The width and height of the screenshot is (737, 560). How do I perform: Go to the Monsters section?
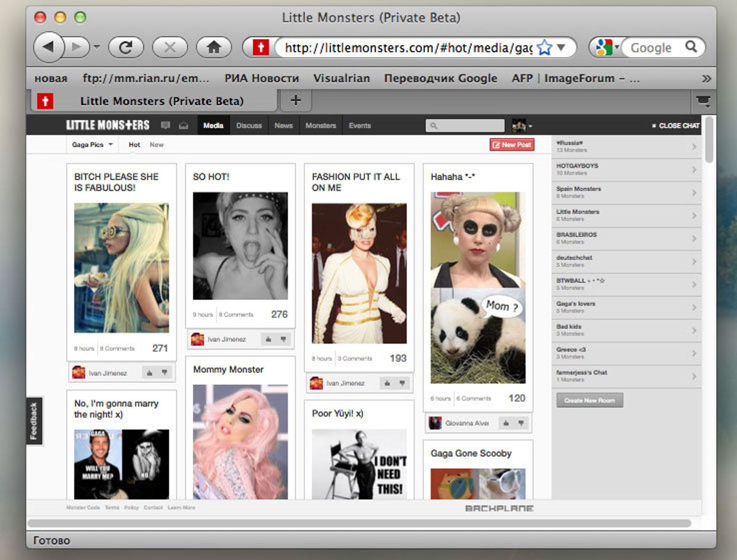tap(321, 125)
